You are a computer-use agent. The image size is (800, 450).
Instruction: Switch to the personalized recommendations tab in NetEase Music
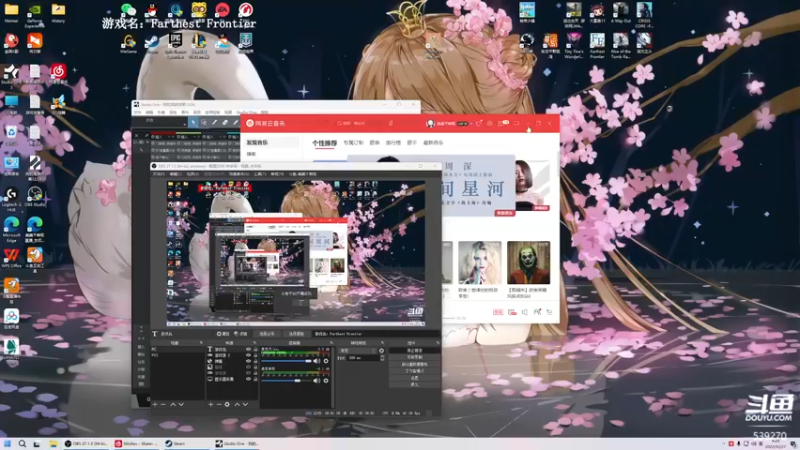point(325,142)
